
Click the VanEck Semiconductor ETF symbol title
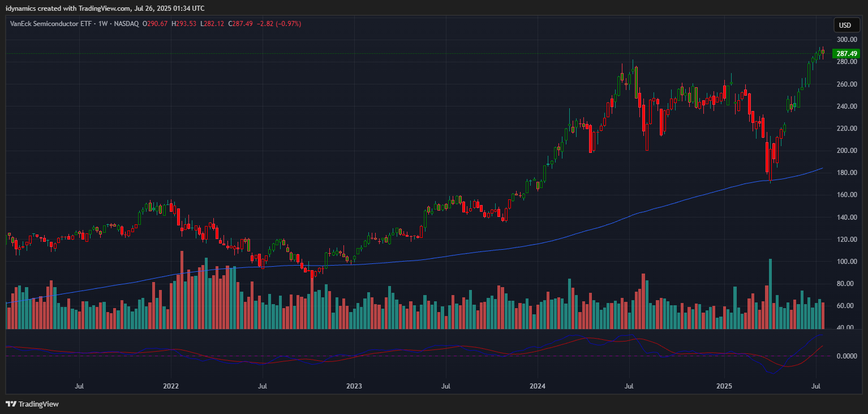pos(50,24)
